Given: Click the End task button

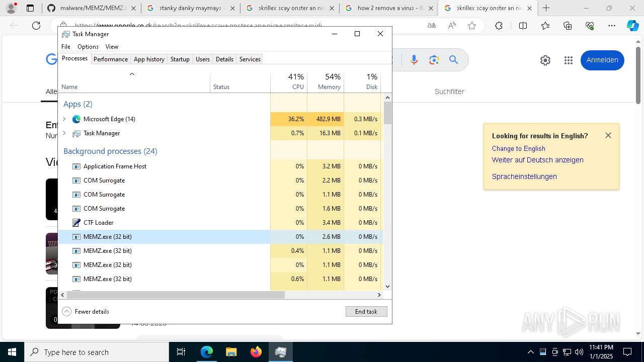Looking at the screenshot, I should 366,312.
